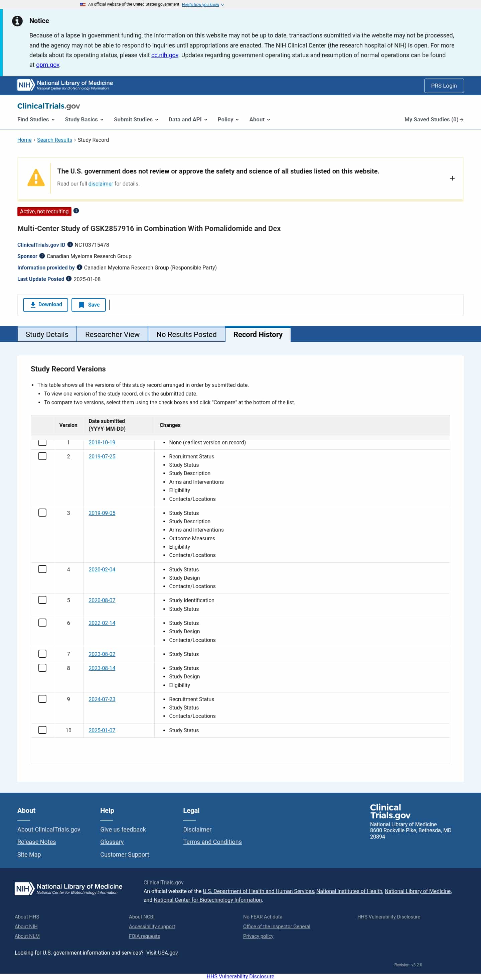This screenshot has height=980, width=481.
Task: Visit USA.gov link
Action: [162, 953]
